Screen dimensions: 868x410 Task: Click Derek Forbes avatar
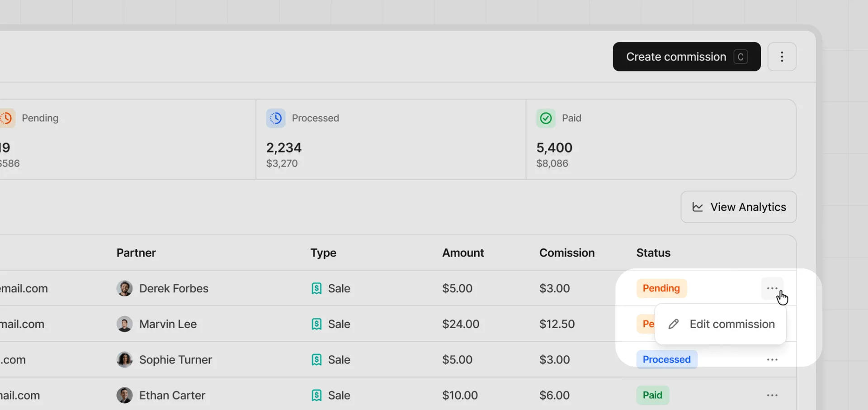pyautogui.click(x=124, y=288)
